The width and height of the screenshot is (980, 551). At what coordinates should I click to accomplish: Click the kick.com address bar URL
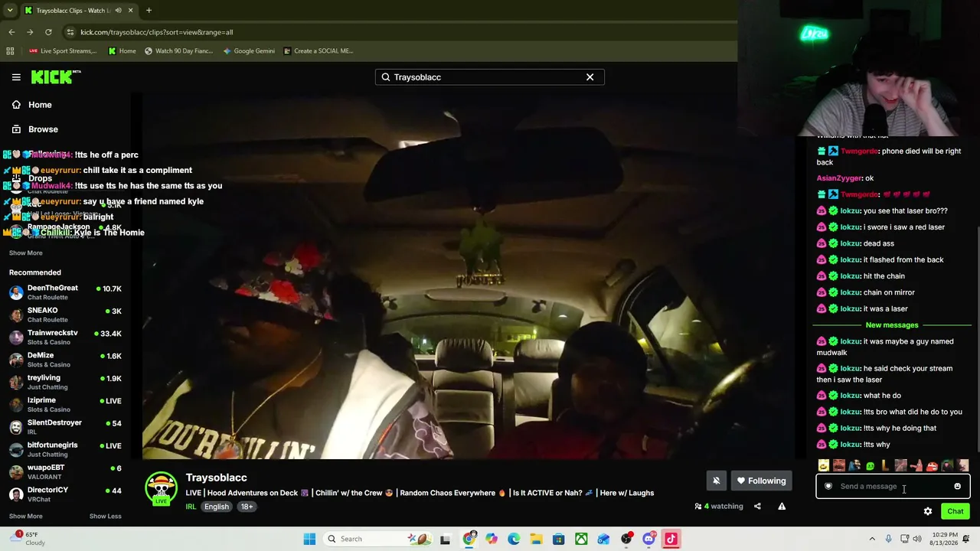156,32
